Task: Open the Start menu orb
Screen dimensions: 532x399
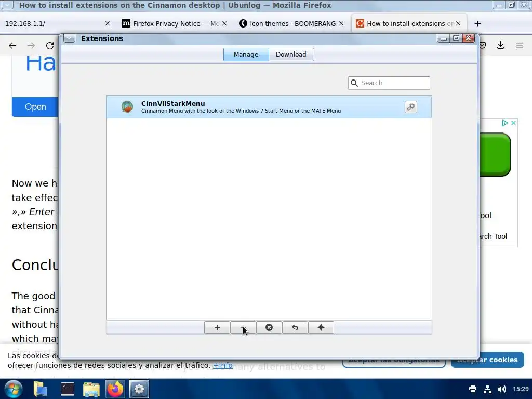Action: tap(14, 389)
